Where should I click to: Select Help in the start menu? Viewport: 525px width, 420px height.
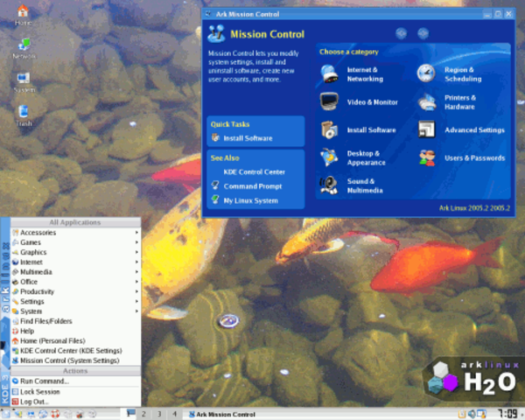point(75,331)
